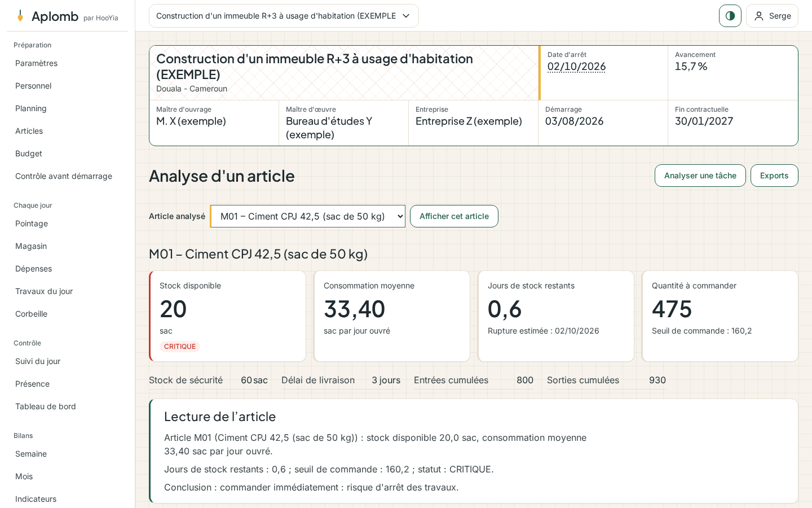The image size is (812, 508).
Task: Click the Délai de livraison 3 jours value
Action: click(x=386, y=380)
